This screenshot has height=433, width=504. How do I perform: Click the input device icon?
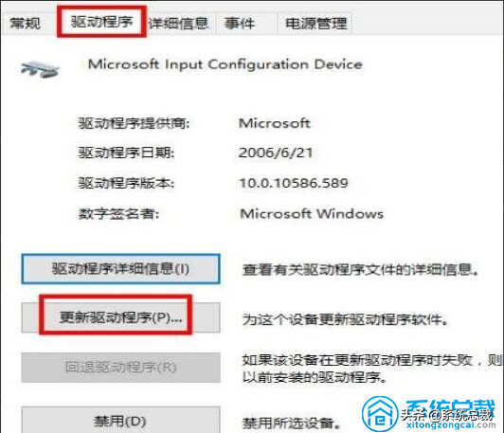click(x=40, y=69)
